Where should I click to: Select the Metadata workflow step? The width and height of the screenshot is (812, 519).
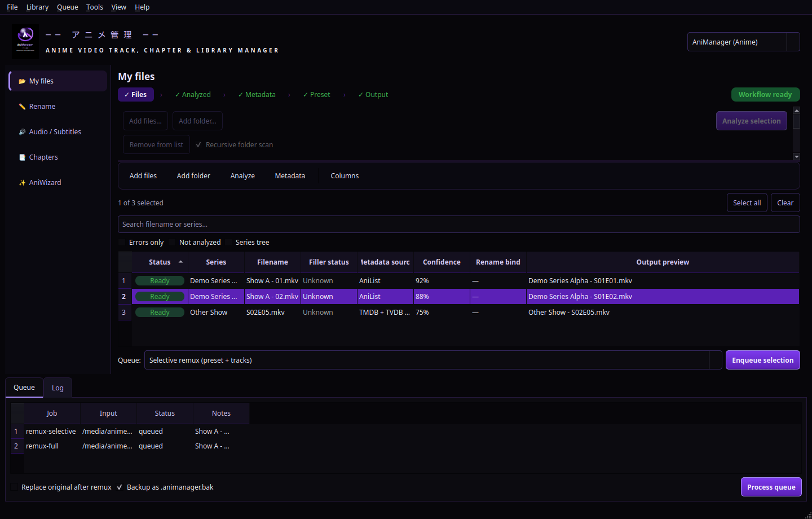257,95
